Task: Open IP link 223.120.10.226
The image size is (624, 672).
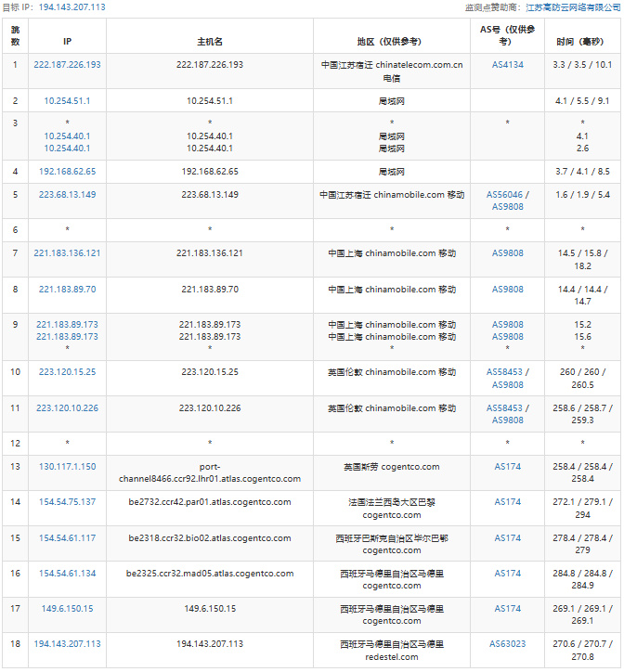Action: point(68,408)
